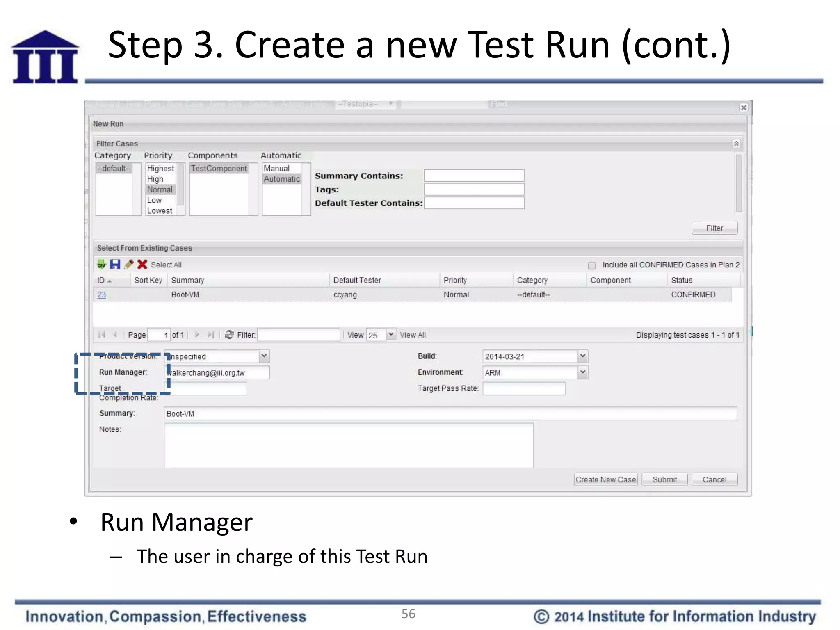Click the Tags input field
Screen dimensions: 840x630
click(474, 189)
